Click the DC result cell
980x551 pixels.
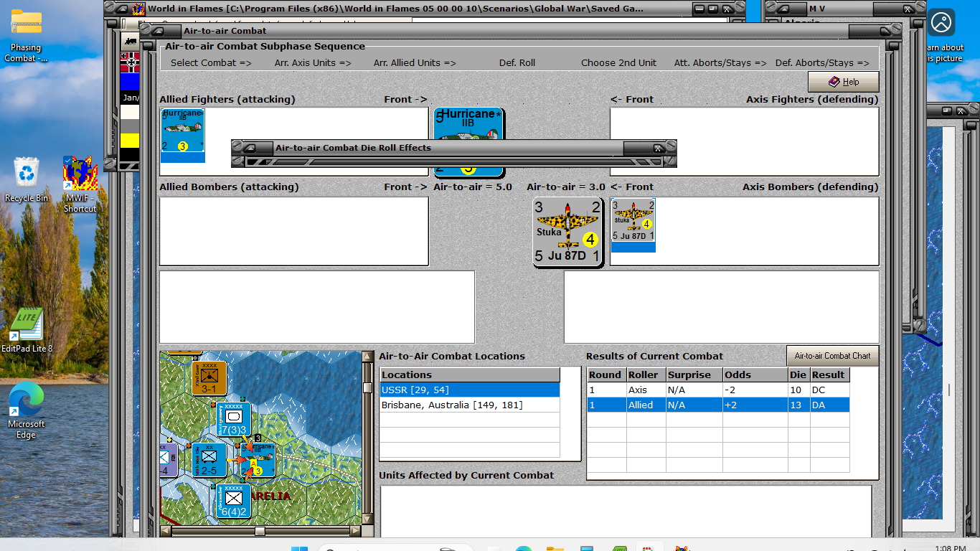(829, 390)
